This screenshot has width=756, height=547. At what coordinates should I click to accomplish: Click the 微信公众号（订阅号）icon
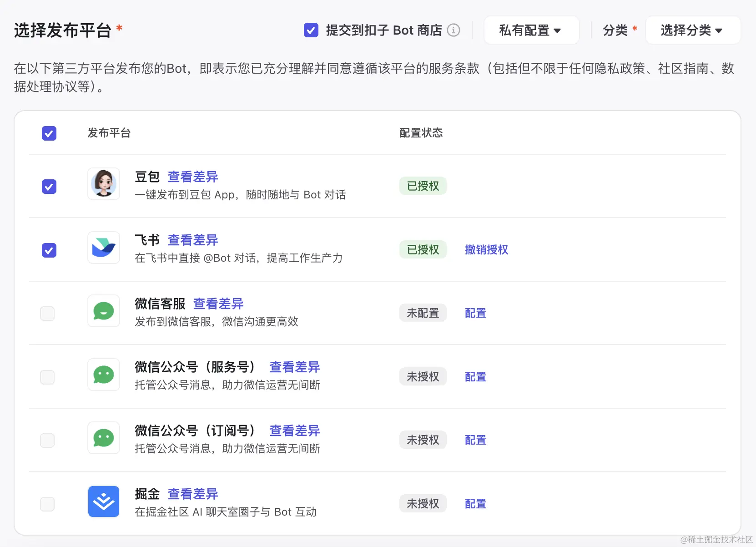(x=104, y=438)
